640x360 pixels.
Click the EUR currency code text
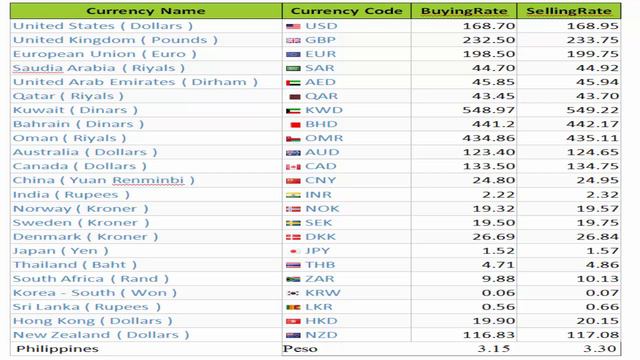[x=321, y=54]
